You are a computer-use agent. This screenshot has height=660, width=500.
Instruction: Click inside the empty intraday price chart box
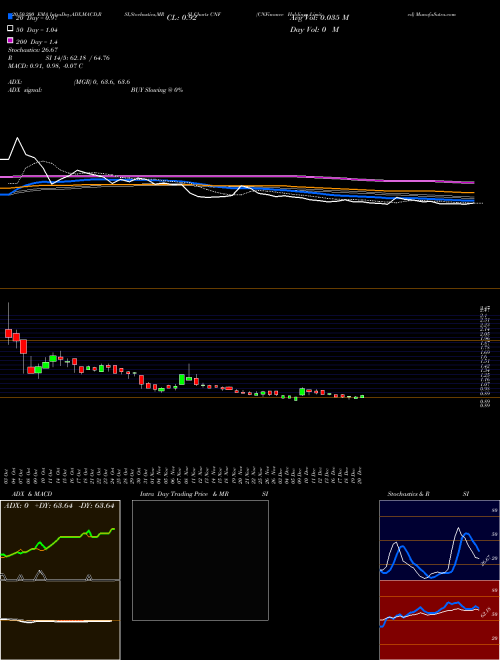pyautogui.click(x=200, y=560)
